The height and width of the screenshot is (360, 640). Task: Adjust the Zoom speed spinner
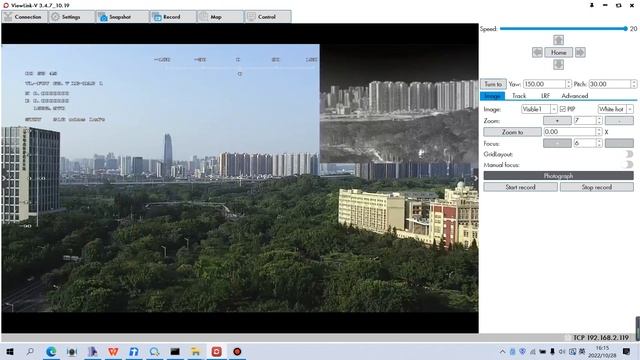[x=599, y=120]
